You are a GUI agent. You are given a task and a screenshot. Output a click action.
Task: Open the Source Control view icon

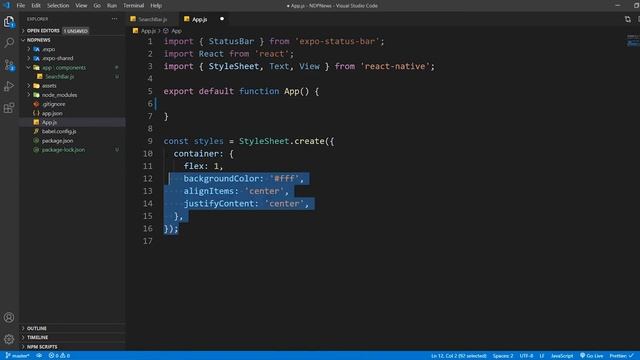point(9,64)
